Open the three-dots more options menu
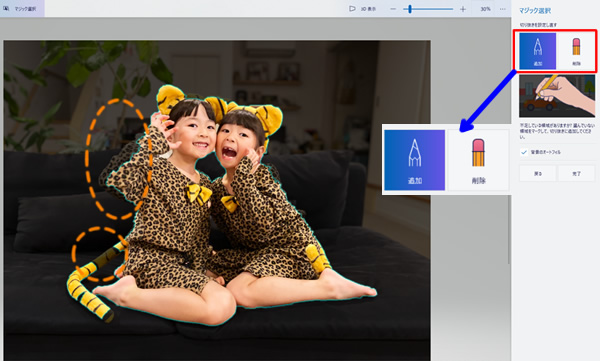600x361 pixels. coord(502,9)
